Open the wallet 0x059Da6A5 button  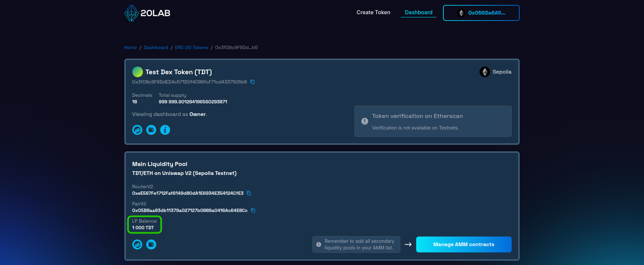(x=481, y=13)
